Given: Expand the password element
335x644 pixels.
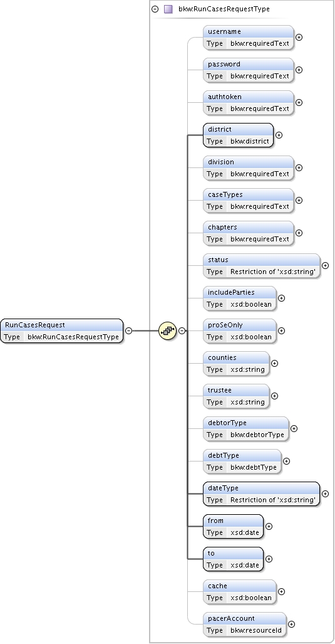Looking at the screenshot, I should click(x=299, y=70).
